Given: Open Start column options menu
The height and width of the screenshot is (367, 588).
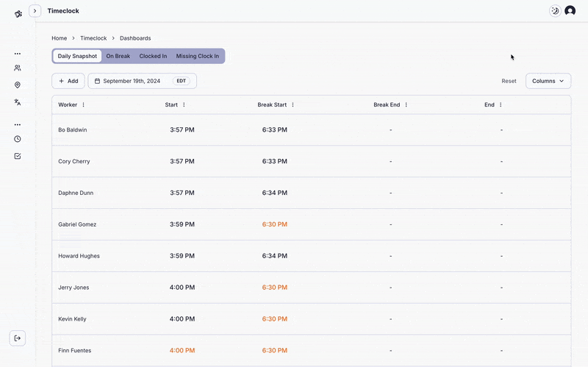Looking at the screenshot, I should (x=184, y=104).
